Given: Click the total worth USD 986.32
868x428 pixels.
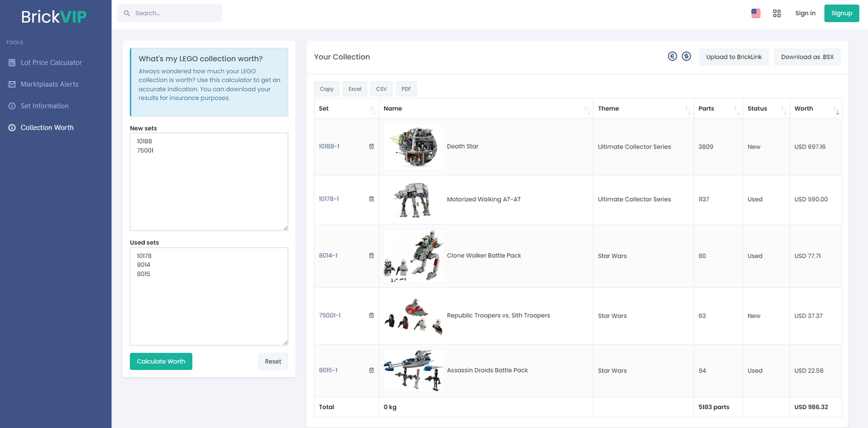Looking at the screenshot, I should coord(811,407).
